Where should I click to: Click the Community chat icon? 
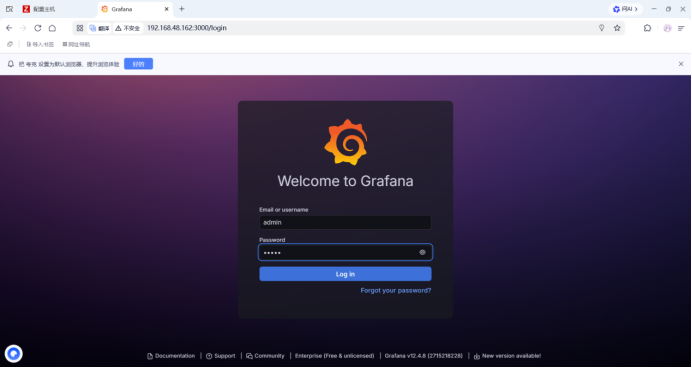click(249, 356)
